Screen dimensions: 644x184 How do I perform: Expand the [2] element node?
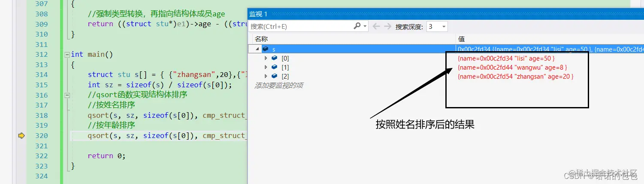point(266,76)
